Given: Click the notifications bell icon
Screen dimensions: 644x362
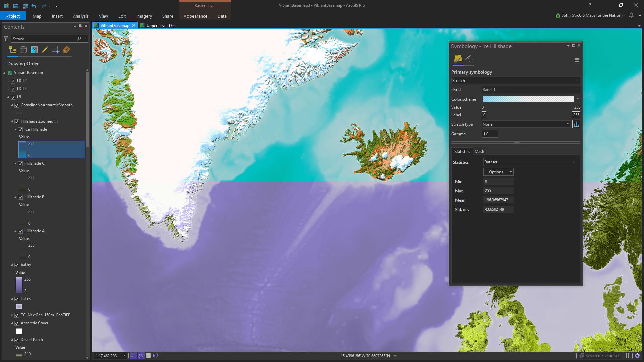Looking at the screenshot, I should (x=631, y=15).
